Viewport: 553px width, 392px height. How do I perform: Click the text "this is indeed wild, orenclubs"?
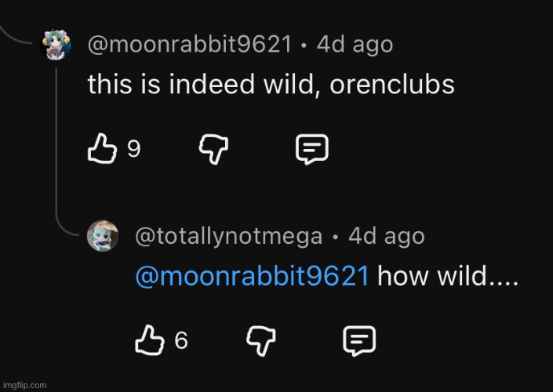271,85
